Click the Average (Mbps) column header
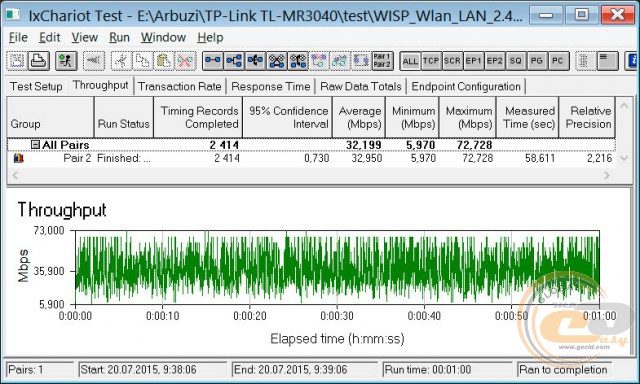640x384 pixels. pyautogui.click(x=359, y=117)
